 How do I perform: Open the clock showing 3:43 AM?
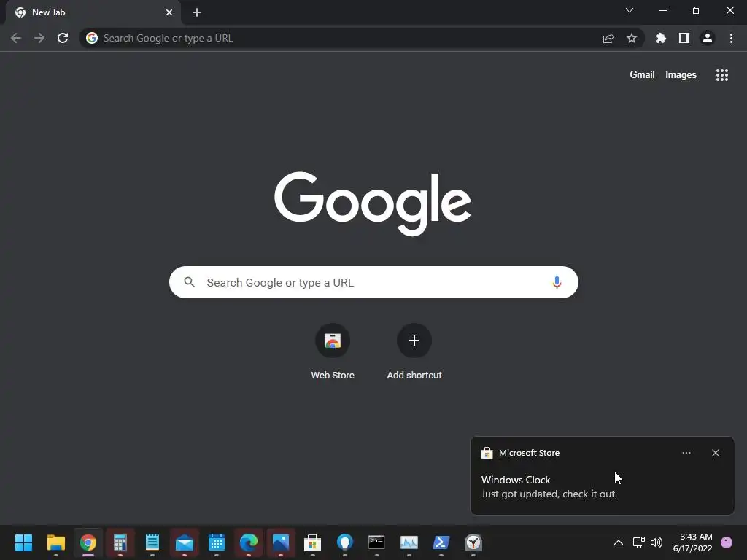[693, 542]
